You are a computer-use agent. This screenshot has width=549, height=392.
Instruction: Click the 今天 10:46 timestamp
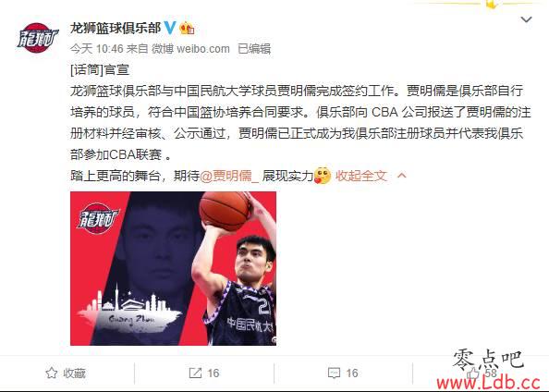[x=96, y=49]
